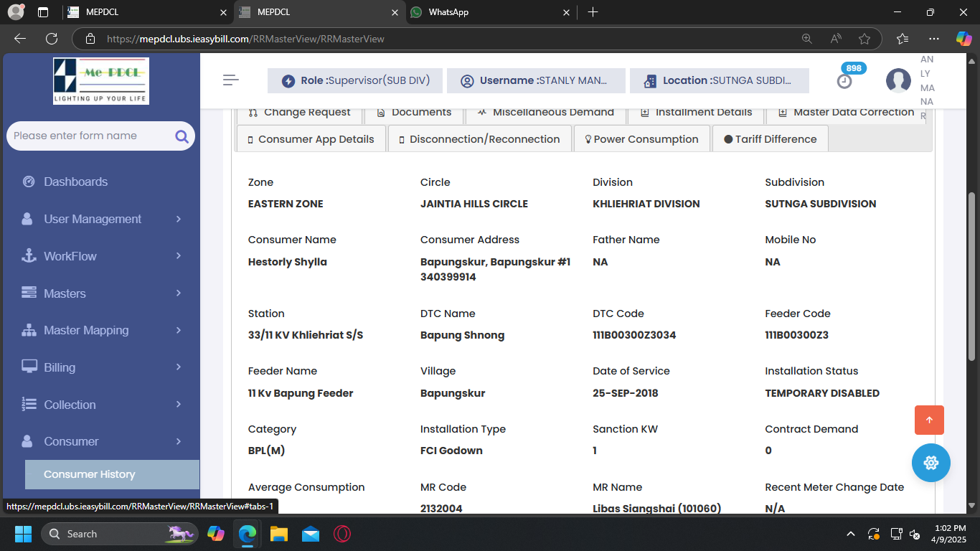
Task: Add this page to favorites with star icon
Action: [864, 39]
